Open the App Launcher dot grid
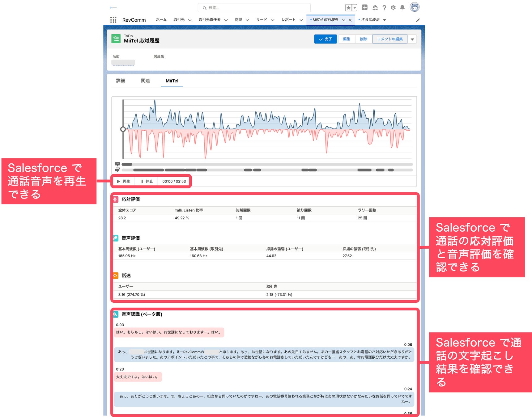The image size is (532, 417). coord(113,20)
